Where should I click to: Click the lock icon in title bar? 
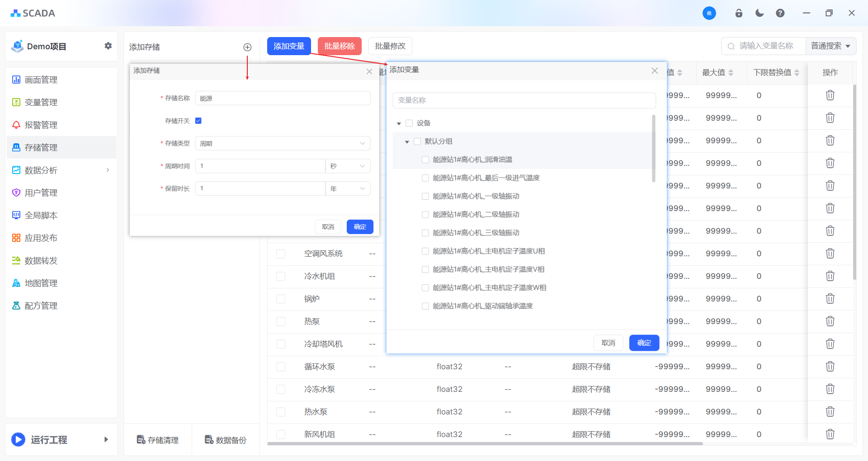[739, 13]
